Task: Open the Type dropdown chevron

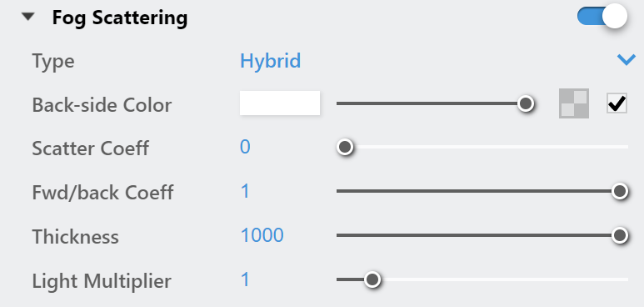Action: (627, 60)
